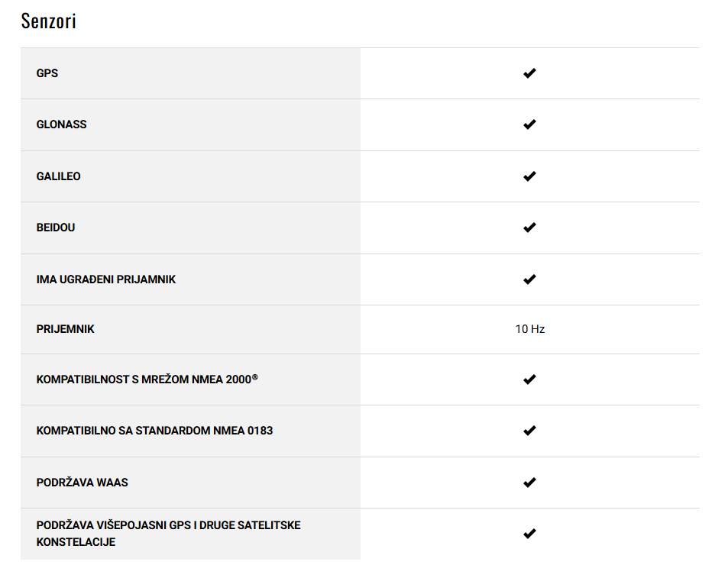Click the GALILEO label text

point(59,176)
